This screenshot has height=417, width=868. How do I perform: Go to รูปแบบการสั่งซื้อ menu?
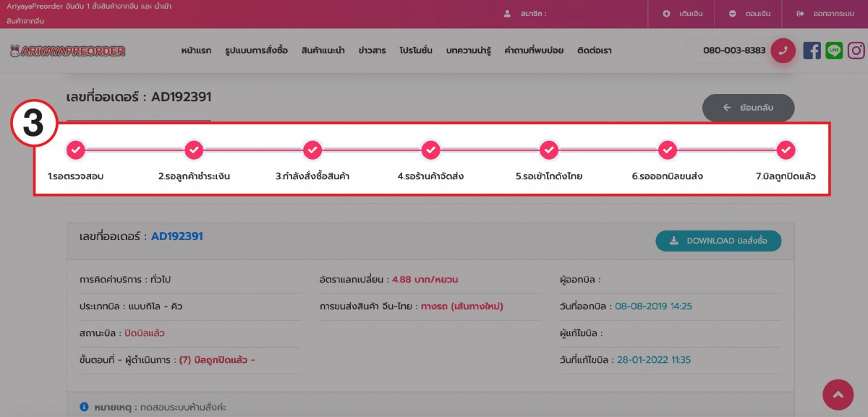click(256, 51)
